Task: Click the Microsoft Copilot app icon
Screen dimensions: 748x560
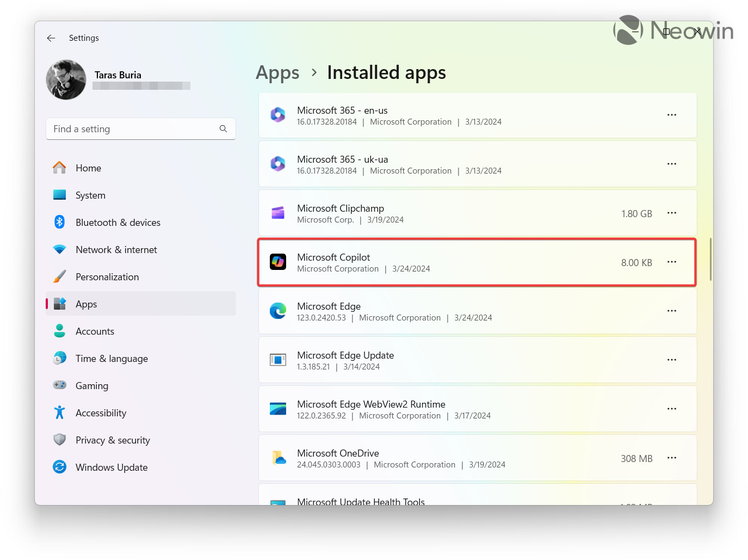Action: [x=278, y=262]
